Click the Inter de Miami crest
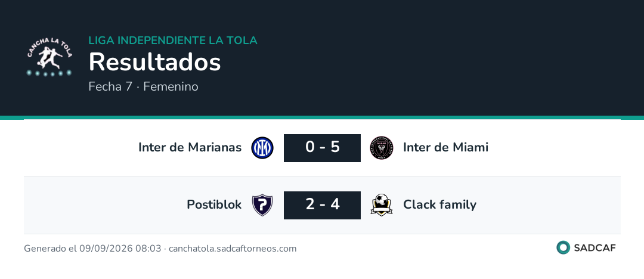644x279 pixels. (382, 148)
